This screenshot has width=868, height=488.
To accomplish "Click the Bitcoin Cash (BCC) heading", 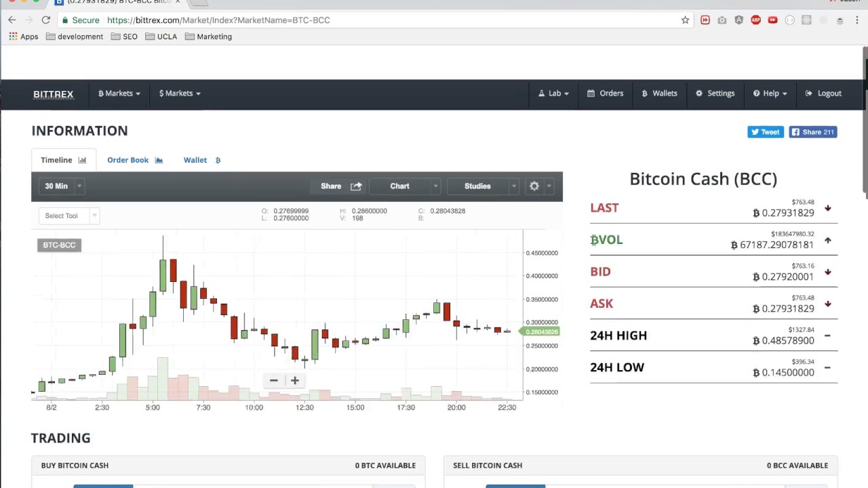I will click(x=703, y=179).
